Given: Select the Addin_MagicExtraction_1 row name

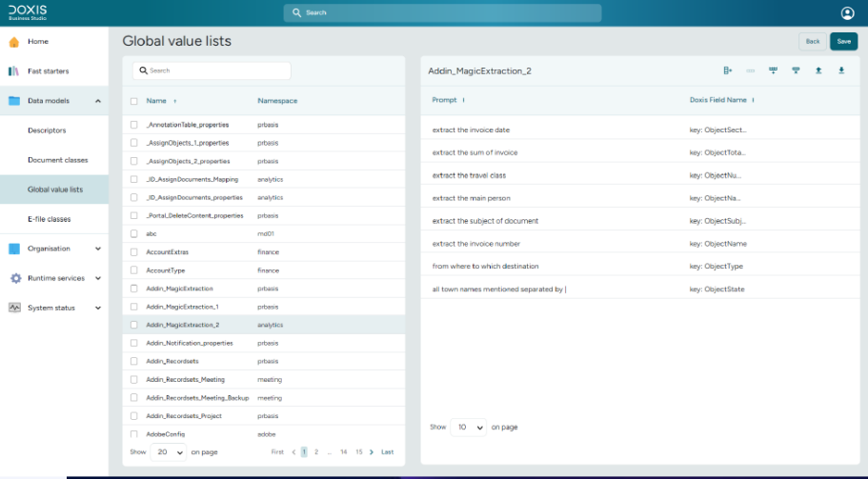Looking at the screenshot, I should coord(182,307).
